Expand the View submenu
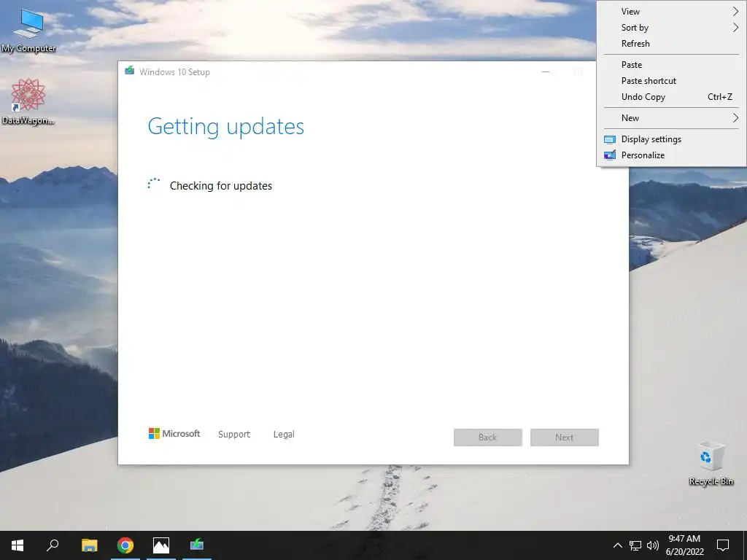The width and height of the screenshot is (747, 560). (x=671, y=12)
